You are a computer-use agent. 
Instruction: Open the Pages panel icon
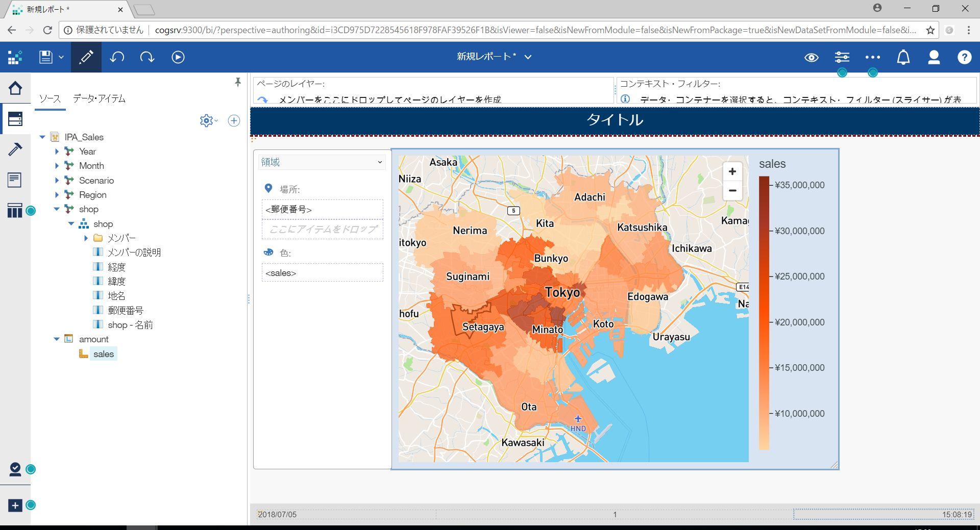[15, 180]
